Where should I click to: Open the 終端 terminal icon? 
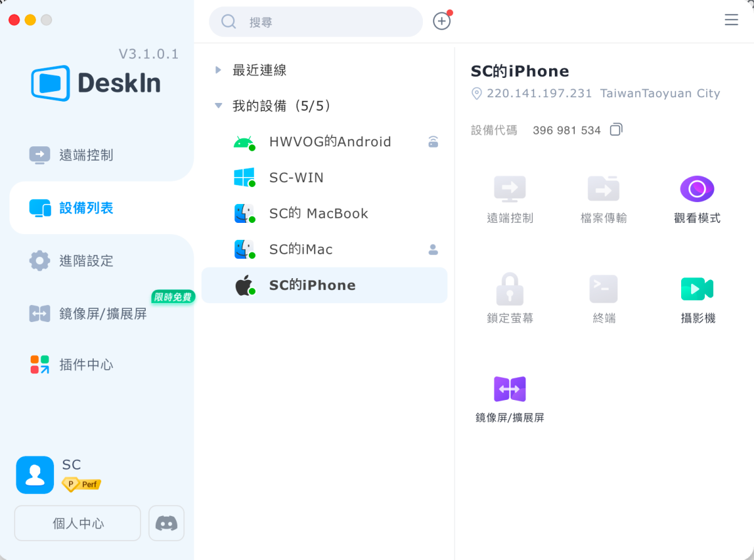tap(603, 289)
